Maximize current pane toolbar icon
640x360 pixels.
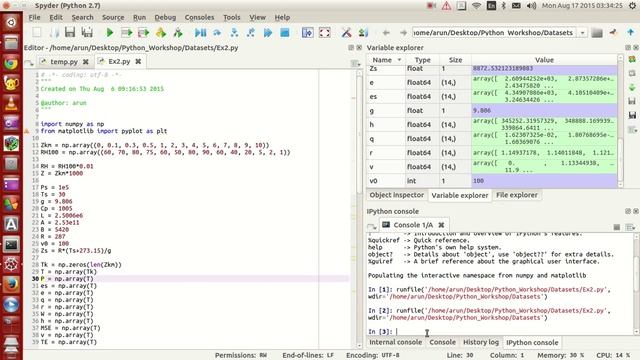coord(307,32)
